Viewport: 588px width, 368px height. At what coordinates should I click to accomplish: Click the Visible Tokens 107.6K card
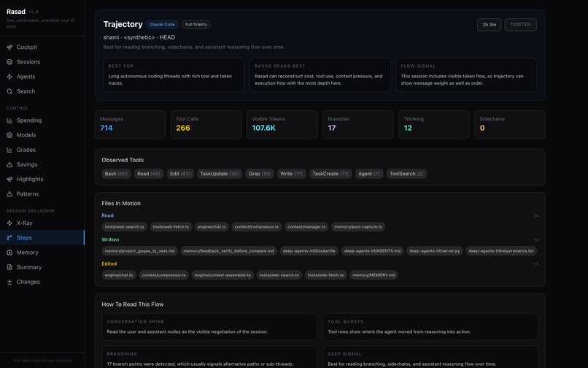coord(282,125)
